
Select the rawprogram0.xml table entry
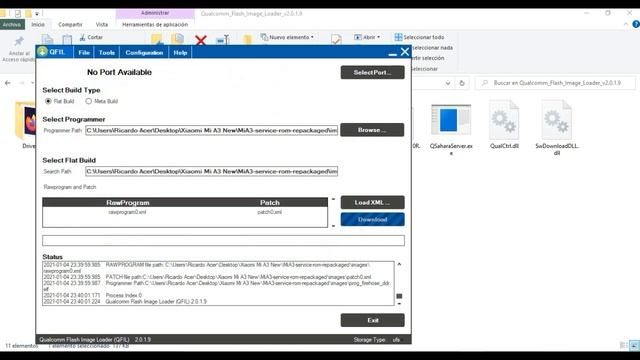(x=127, y=212)
